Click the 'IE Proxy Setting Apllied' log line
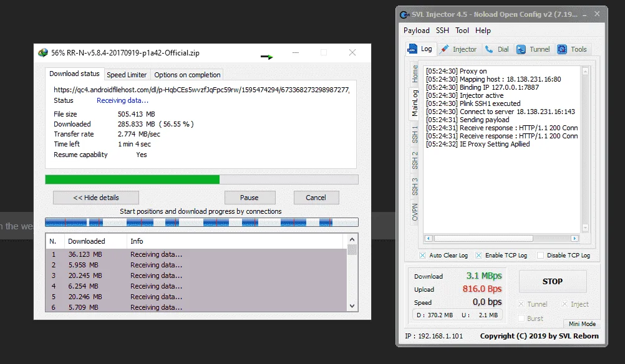Image resolution: width=625 pixels, height=364 pixels. (x=478, y=144)
